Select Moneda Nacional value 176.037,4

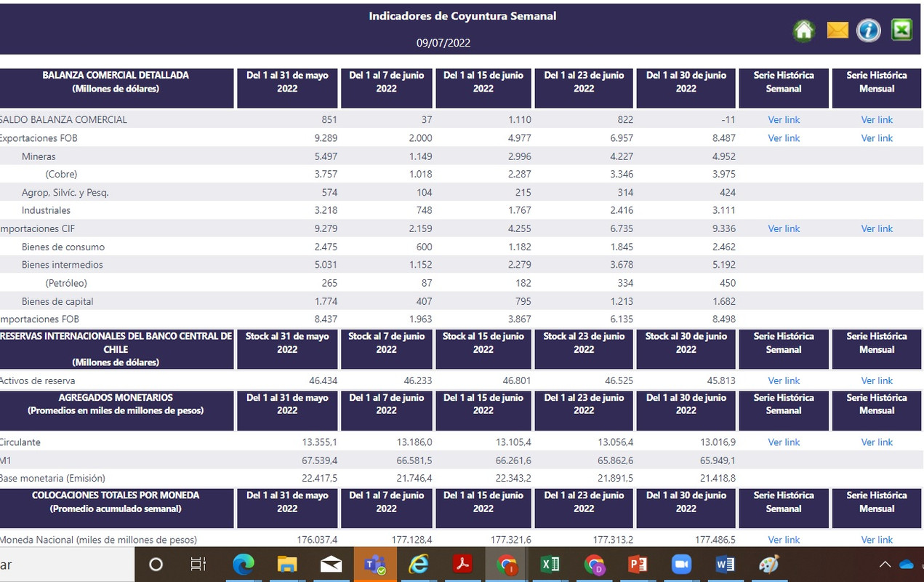click(x=317, y=540)
